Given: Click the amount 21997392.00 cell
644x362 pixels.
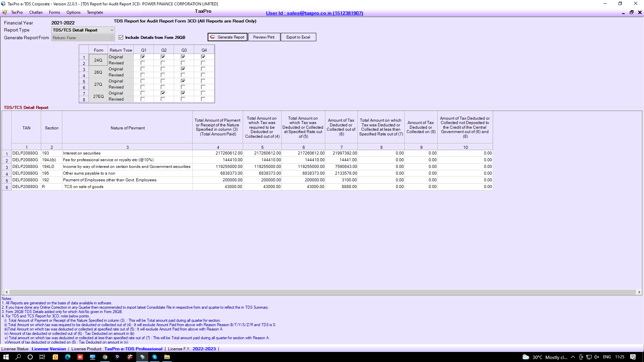Looking at the screenshot, I should click(341, 153).
